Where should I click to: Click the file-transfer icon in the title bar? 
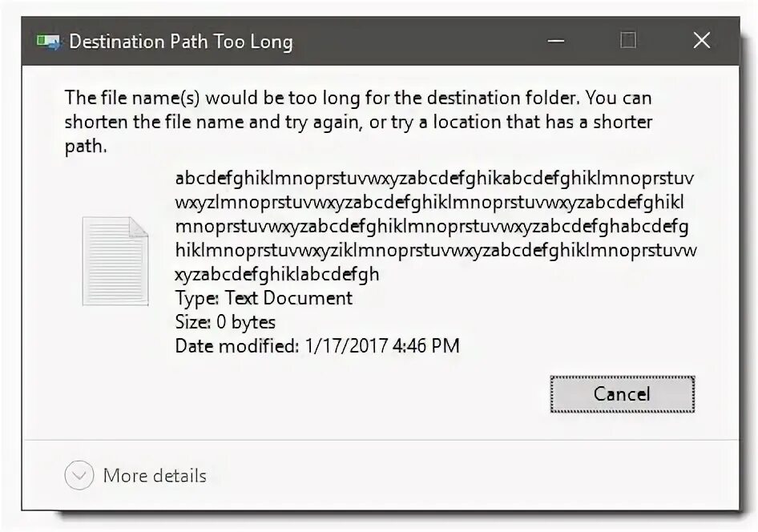pos(49,41)
